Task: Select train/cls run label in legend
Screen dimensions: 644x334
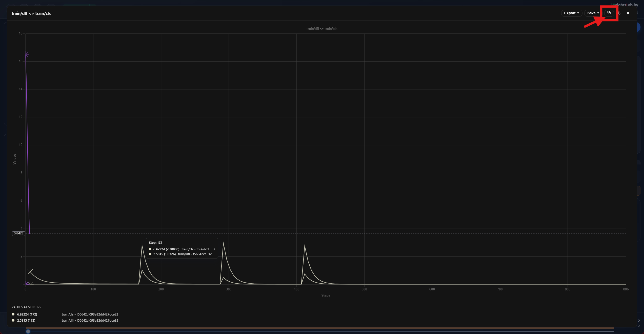Action: point(90,314)
